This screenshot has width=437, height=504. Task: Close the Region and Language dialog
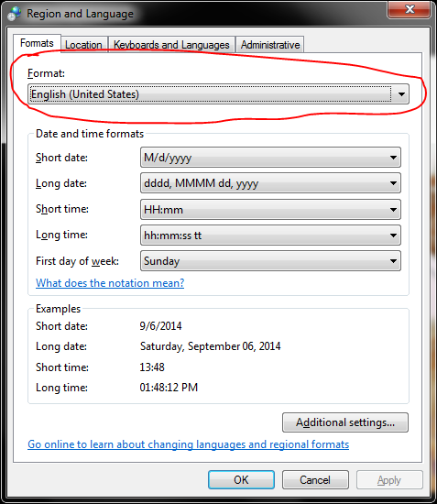point(410,10)
